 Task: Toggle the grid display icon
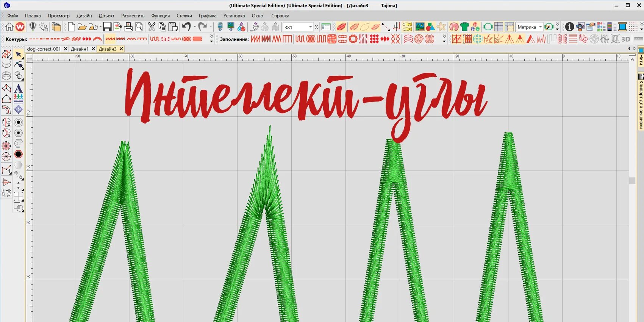coord(499,27)
